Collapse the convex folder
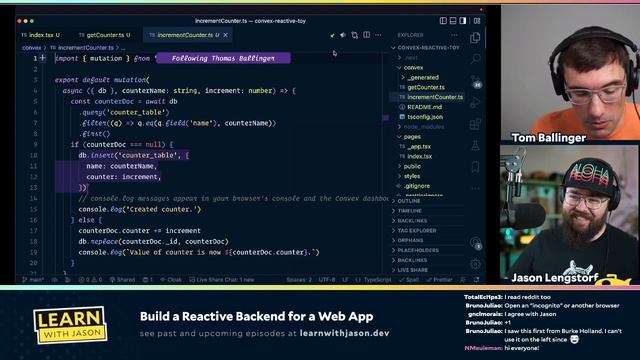 (427, 67)
